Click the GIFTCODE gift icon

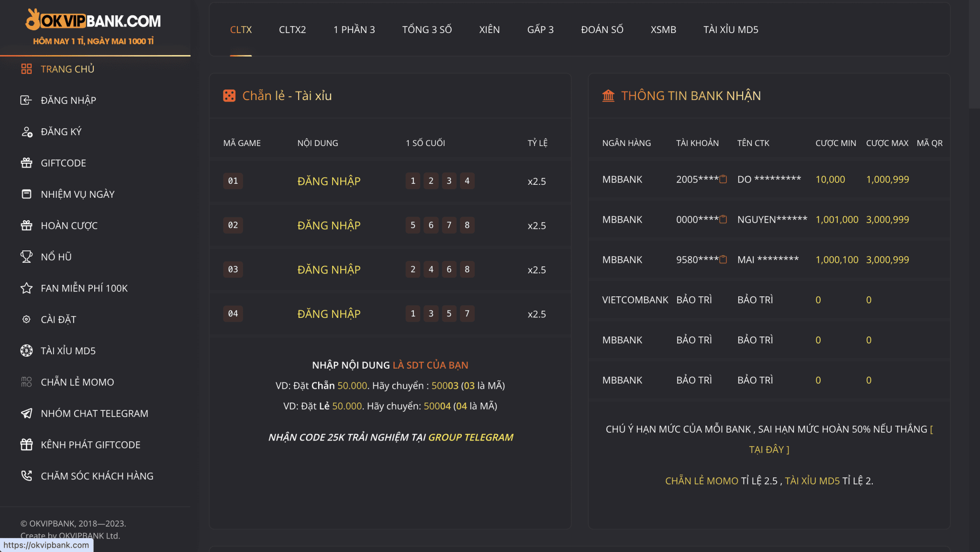point(26,163)
